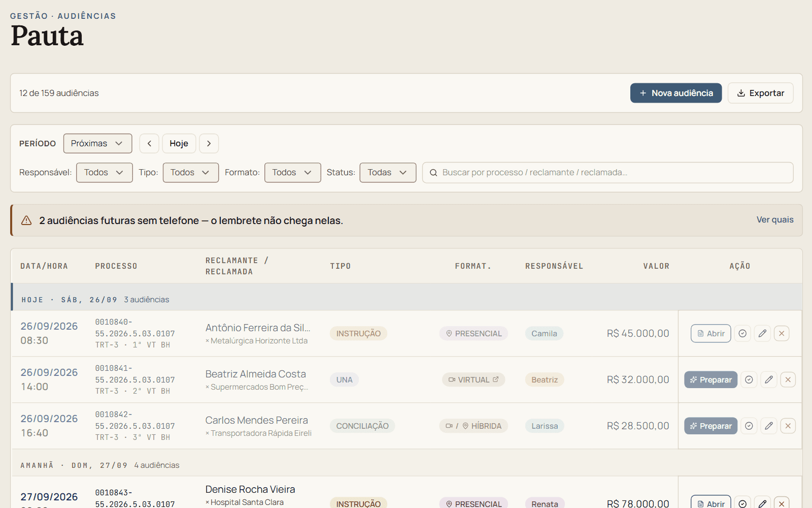The image size is (812, 508).
Task: Edit the Beatriz Almeida Costa hearing
Action: pos(769,379)
